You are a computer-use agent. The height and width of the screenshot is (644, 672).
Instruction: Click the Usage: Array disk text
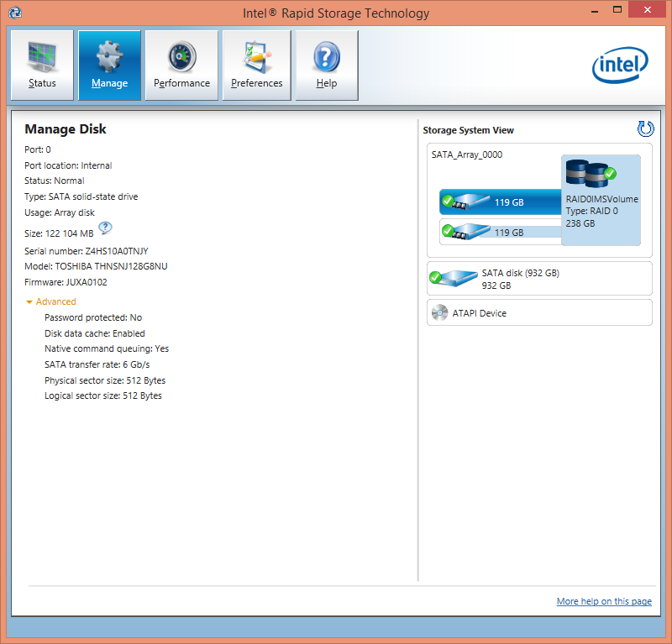coord(60,212)
